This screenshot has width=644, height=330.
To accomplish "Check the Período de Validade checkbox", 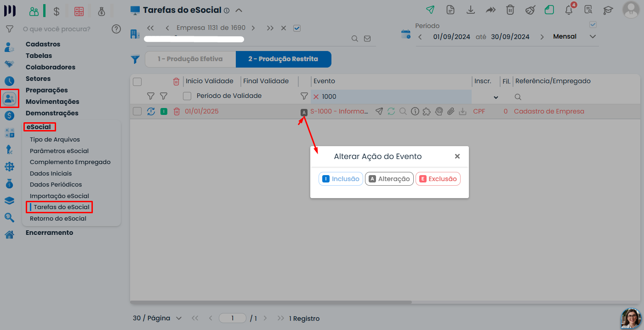I will click(187, 96).
